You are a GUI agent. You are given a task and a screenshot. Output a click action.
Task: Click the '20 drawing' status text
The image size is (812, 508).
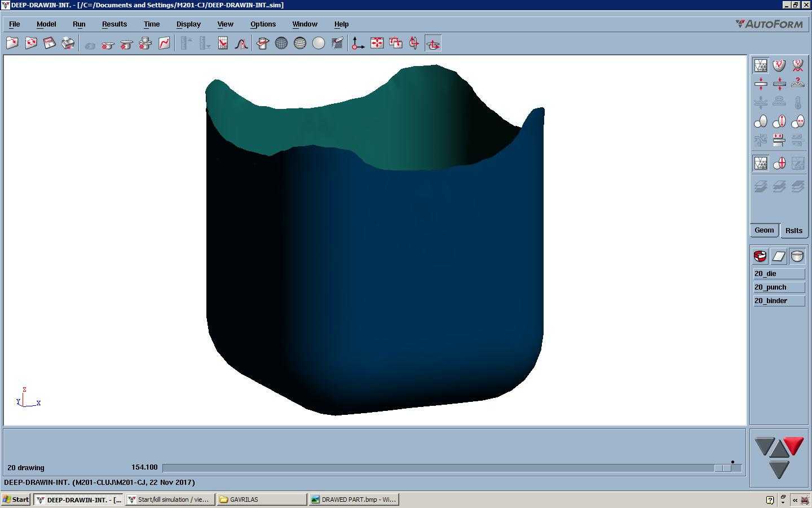coord(26,468)
